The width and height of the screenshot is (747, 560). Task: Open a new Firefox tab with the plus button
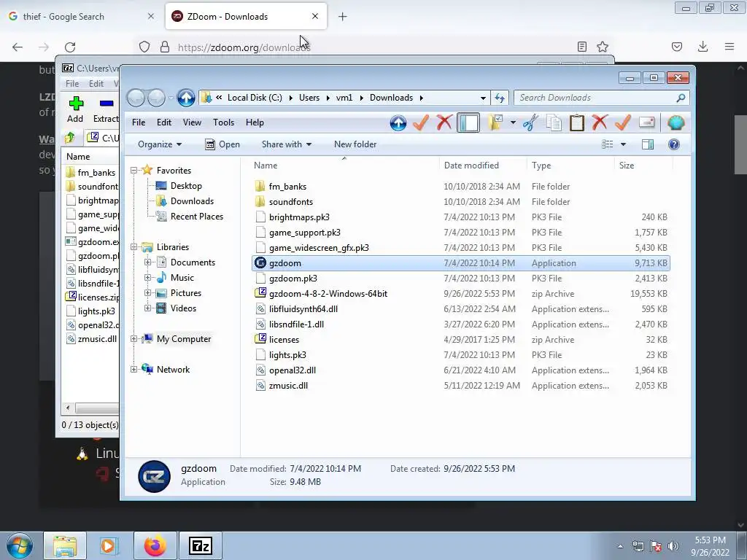coord(343,17)
